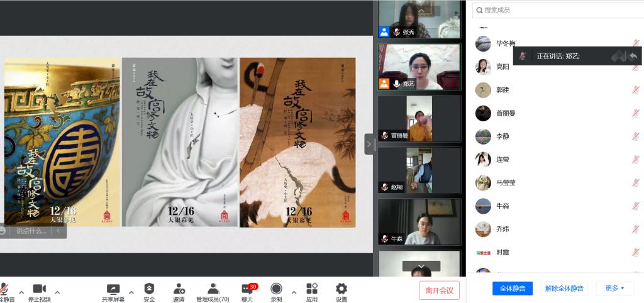The height and width of the screenshot is (303, 644).
Task: Toggle muted mic for 连莹 in list
Action: 636,159
